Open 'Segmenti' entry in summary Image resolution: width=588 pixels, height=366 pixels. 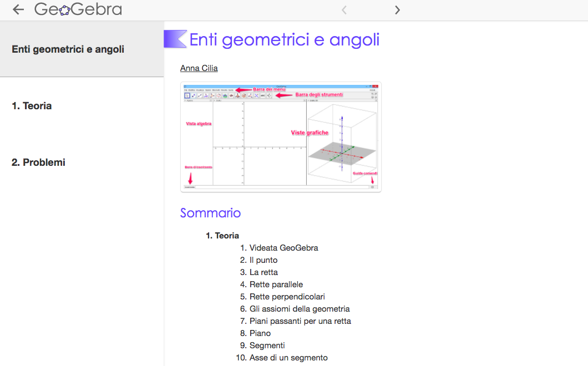click(x=267, y=345)
